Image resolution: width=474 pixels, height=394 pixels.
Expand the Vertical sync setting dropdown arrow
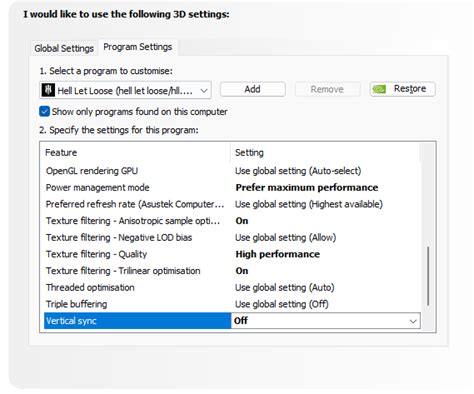coord(413,321)
